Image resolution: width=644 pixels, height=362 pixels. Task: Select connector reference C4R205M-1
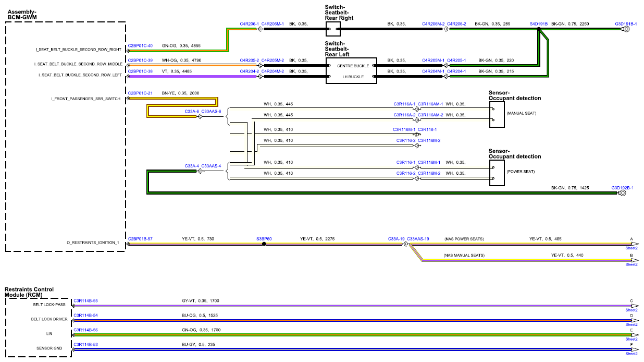point(434,61)
